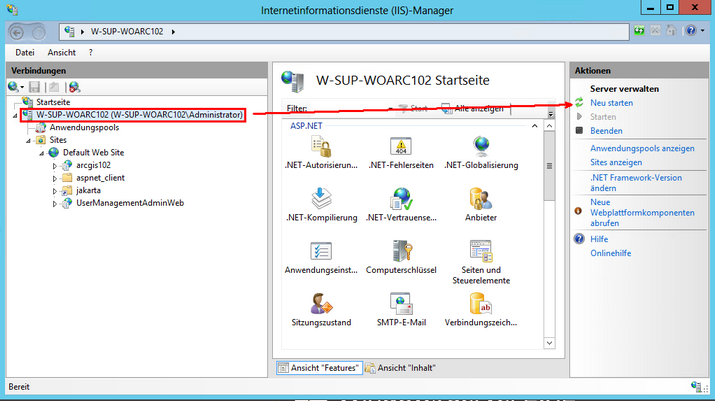Open the Ansicht menu

(x=62, y=52)
